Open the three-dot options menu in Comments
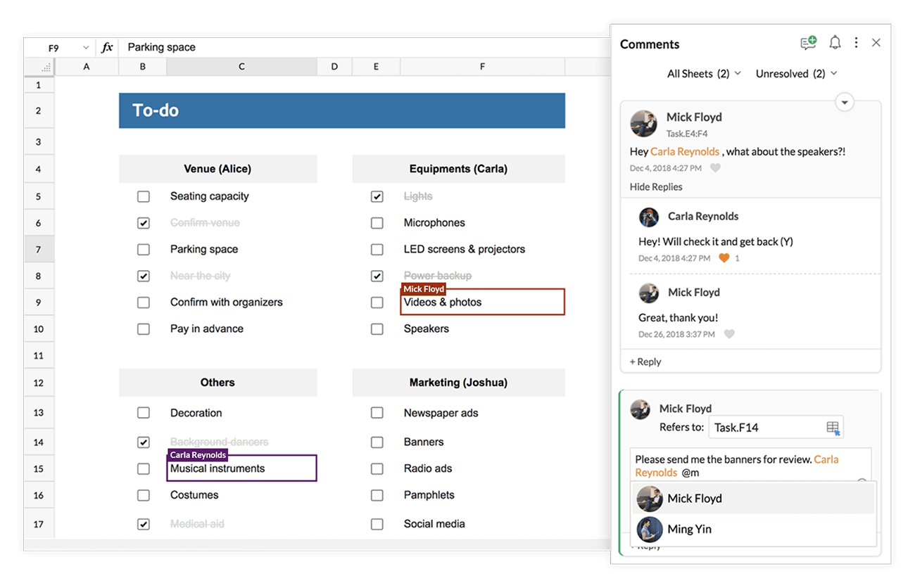The height and width of the screenshot is (588, 915). (856, 42)
